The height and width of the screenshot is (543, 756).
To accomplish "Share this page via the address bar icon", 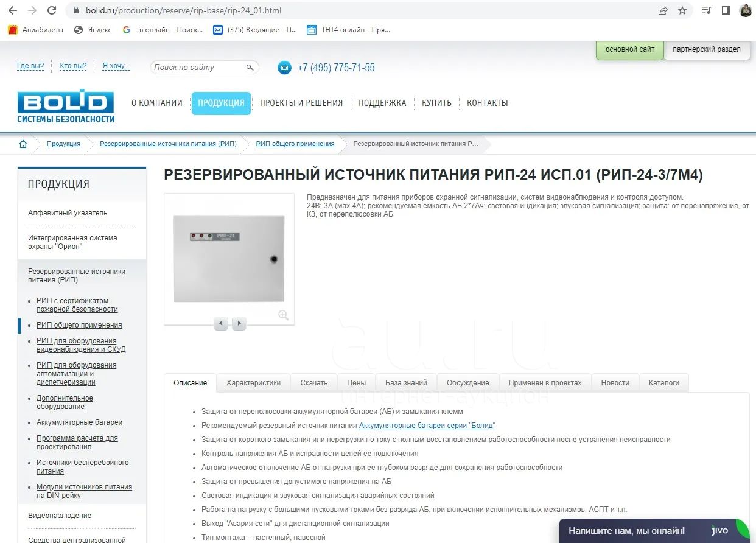I will tap(663, 10).
